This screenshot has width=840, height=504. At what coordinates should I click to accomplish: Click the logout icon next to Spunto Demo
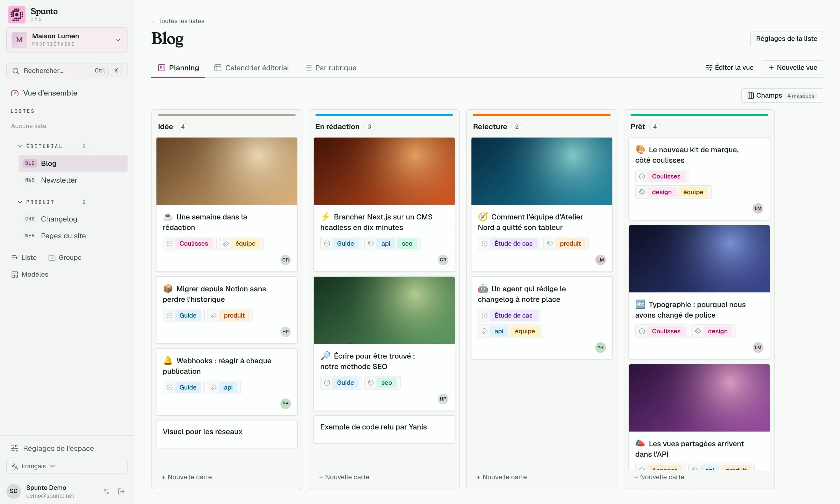pyautogui.click(x=121, y=491)
